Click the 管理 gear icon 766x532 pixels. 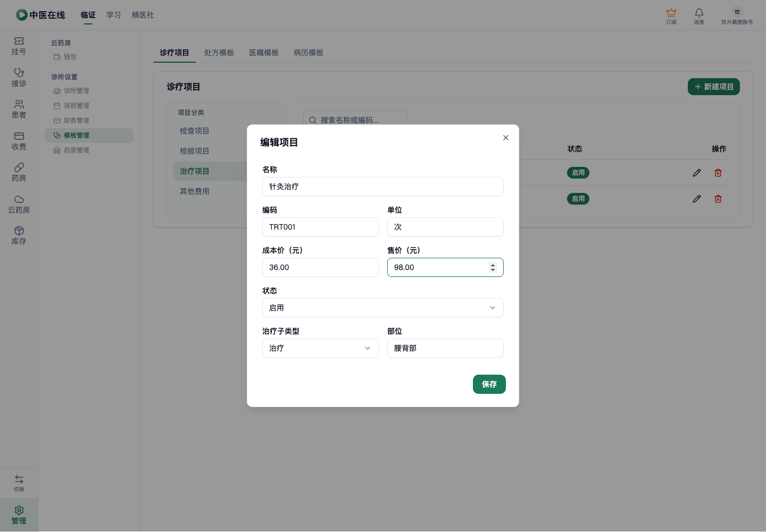(x=19, y=515)
